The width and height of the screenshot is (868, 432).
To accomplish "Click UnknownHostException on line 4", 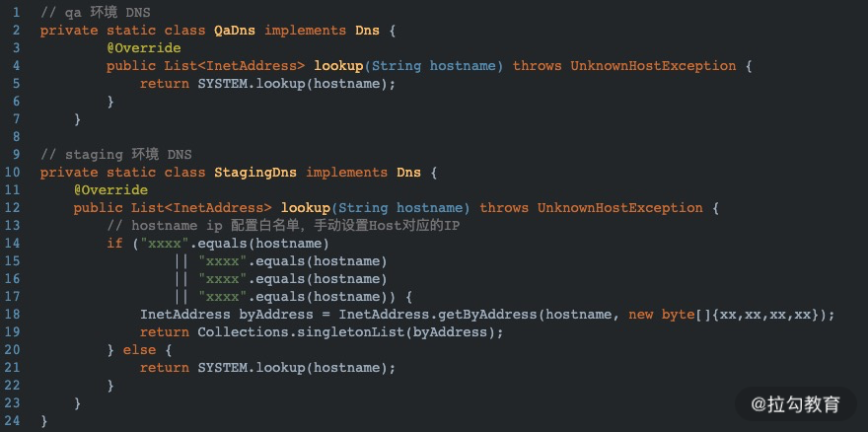I will pyautogui.click(x=653, y=66).
